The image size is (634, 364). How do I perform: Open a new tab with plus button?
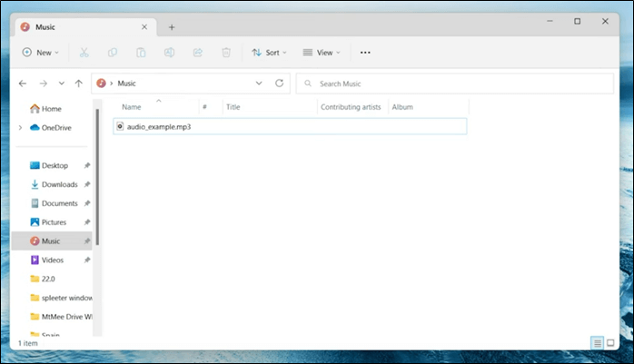pyautogui.click(x=172, y=27)
